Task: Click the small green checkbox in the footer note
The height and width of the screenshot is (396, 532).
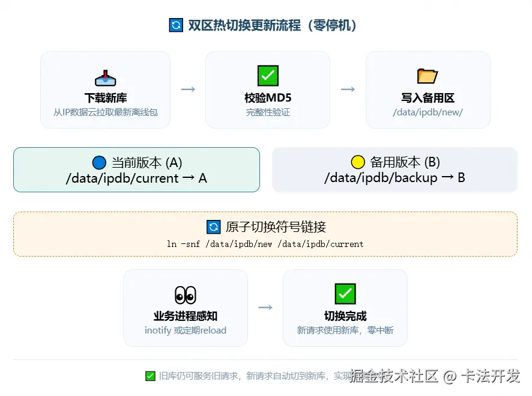Action: (x=151, y=376)
